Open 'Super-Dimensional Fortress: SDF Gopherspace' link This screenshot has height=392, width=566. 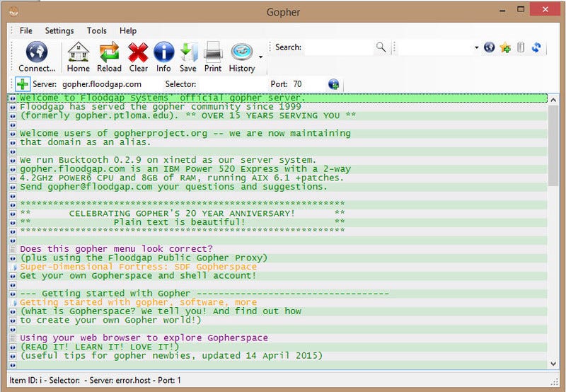(138, 267)
